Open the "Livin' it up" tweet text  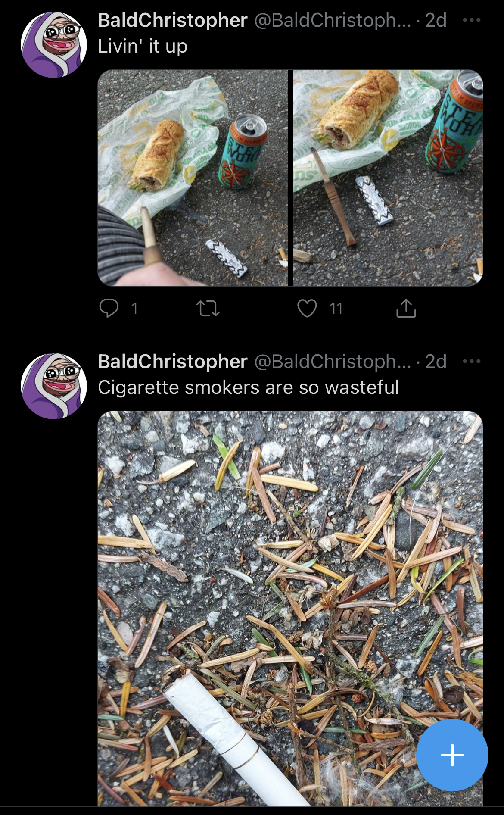pyautogui.click(x=143, y=46)
